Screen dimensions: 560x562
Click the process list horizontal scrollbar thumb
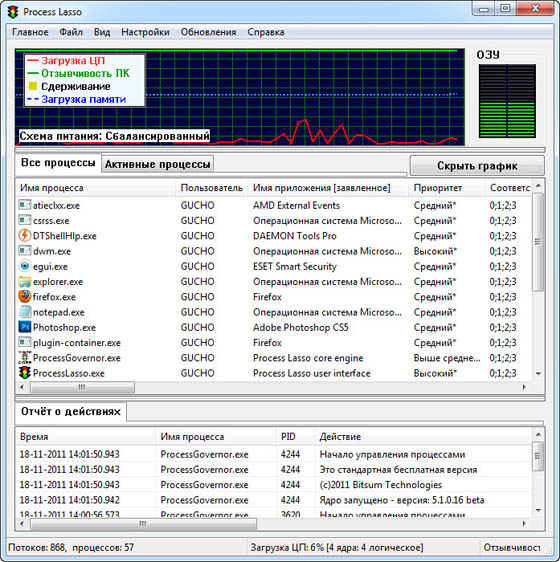click(82, 387)
